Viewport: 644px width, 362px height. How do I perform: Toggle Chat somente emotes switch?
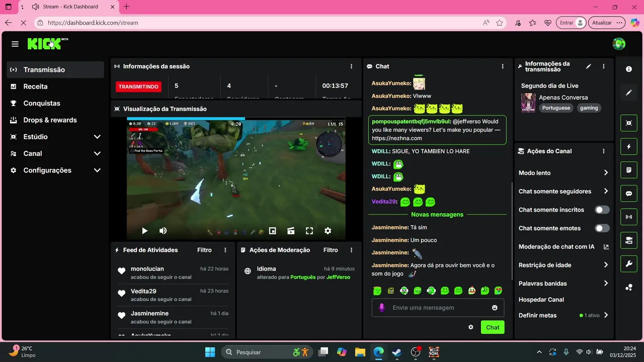pos(602,228)
